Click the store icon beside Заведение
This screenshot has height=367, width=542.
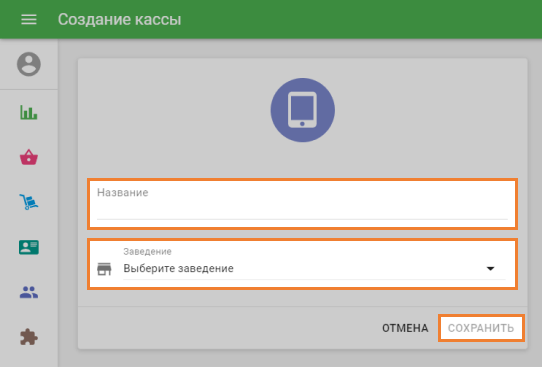pyautogui.click(x=104, y=269)
